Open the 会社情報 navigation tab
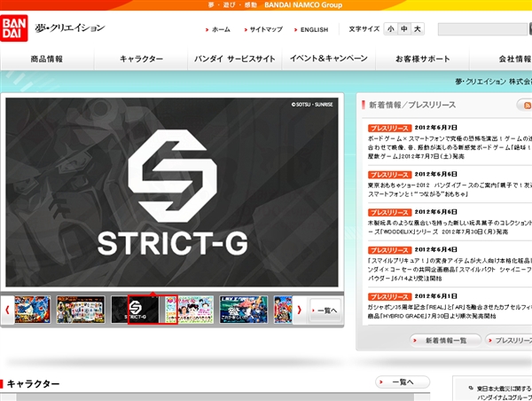The image size is (532, 401). [x=501, y=59]
